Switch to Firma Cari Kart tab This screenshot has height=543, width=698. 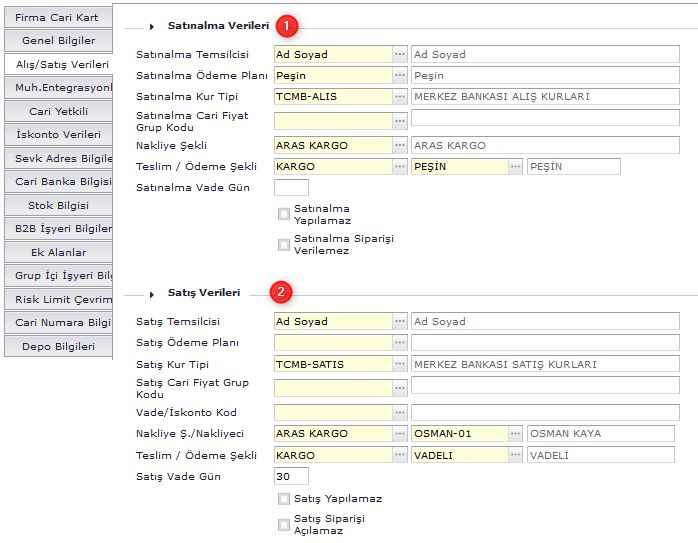point(57,18)
